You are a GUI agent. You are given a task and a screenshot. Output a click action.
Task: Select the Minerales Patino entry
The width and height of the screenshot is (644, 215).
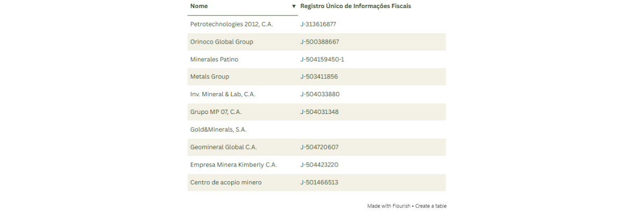[x=214, y=59]
